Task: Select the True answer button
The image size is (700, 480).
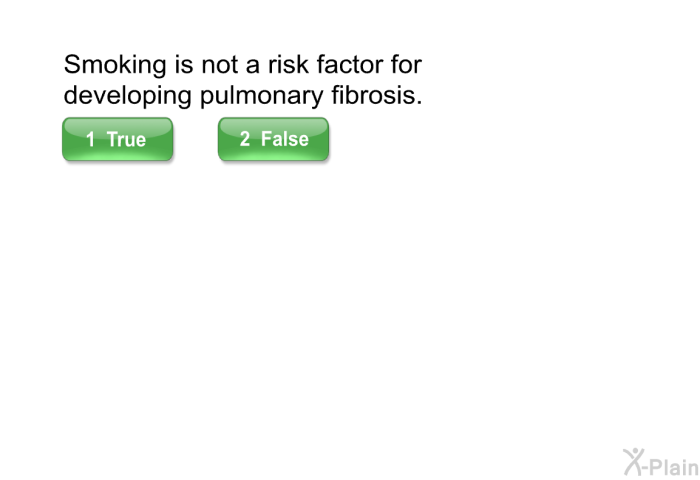Action: (x=117, y=139)
